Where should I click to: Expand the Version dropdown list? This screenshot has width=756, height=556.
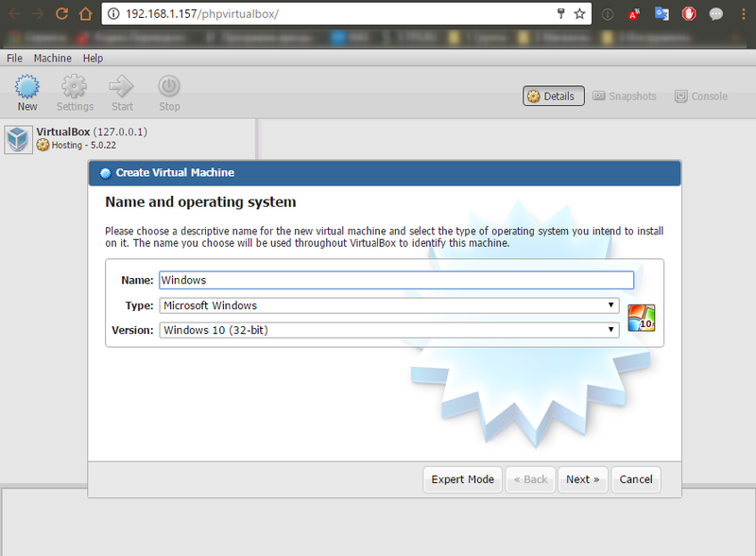(x=389, y=330)
